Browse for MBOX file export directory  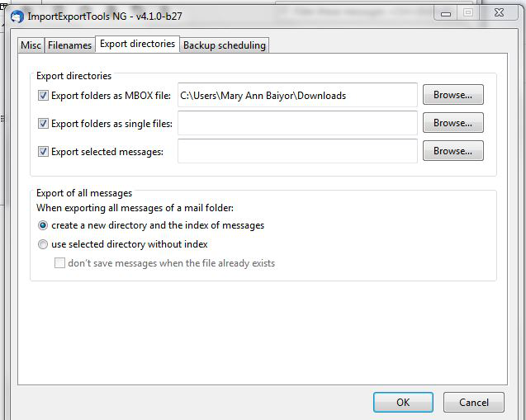point(453,95)
